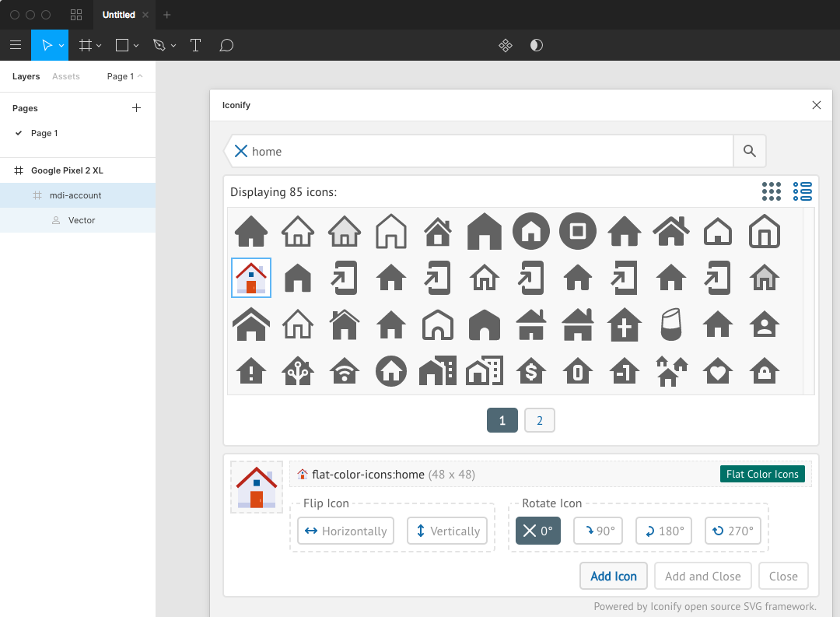Select the Google Pixel 2 XL frame layer
The image size is (840, 617).
click(78, 170)
